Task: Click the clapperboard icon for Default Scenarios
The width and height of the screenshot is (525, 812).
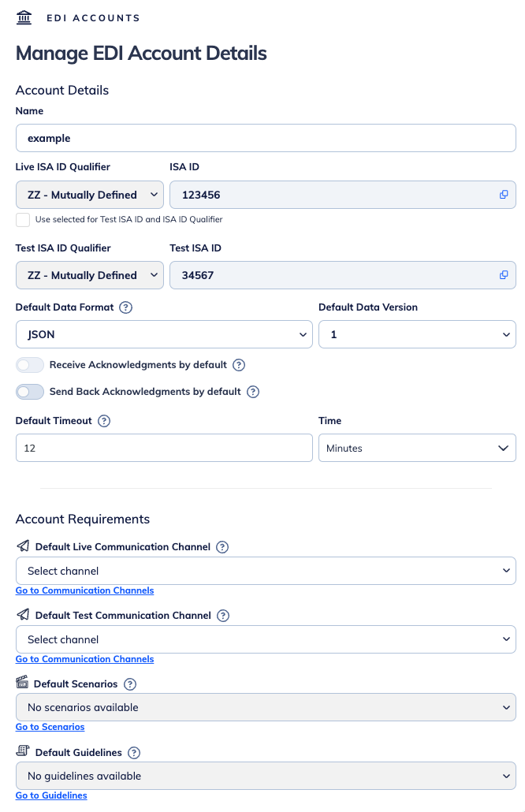Action: coord(22,682)
